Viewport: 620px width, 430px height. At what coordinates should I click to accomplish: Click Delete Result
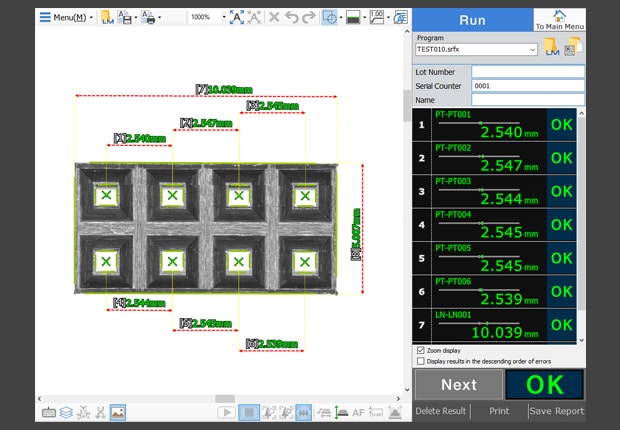tap(441, 411)
